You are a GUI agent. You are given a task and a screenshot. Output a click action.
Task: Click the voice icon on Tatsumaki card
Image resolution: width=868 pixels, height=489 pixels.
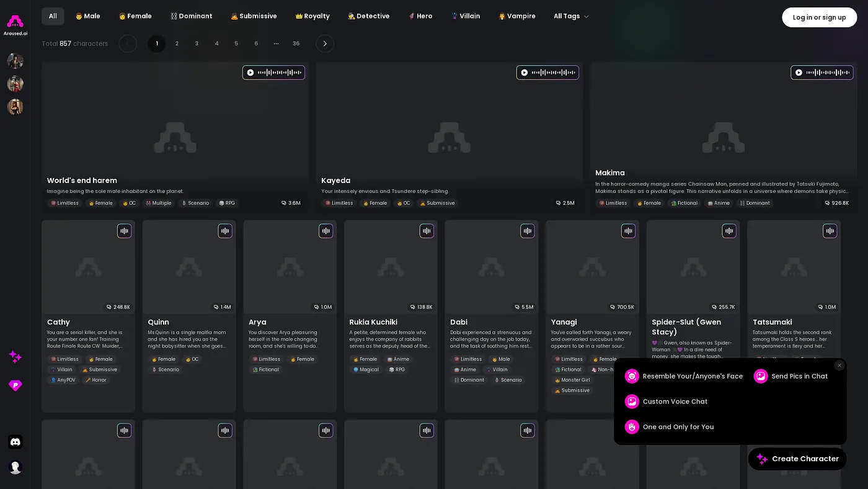(x=830, y=231)
